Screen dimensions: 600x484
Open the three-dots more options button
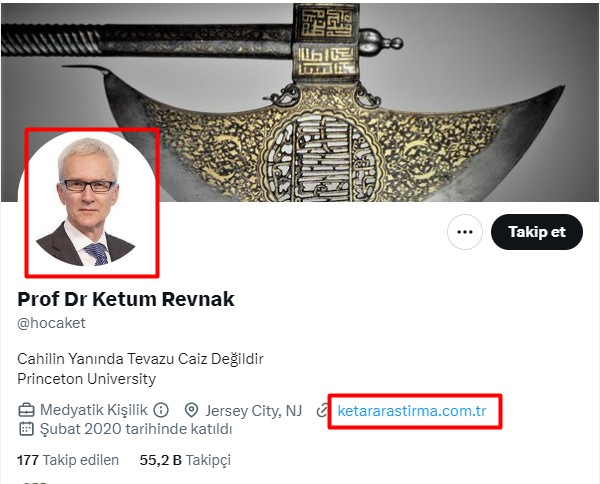465,232
